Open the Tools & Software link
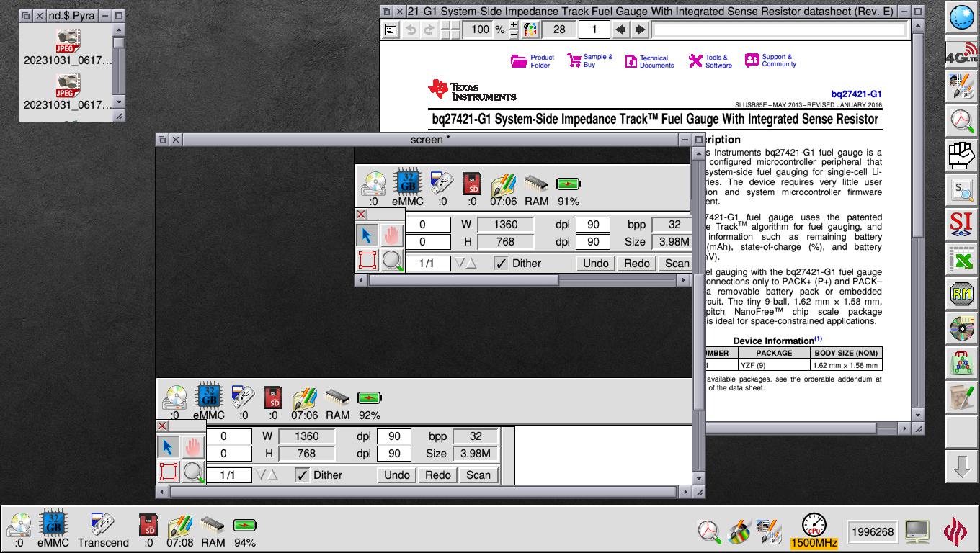980x553 pixels. tap(710, 61)
